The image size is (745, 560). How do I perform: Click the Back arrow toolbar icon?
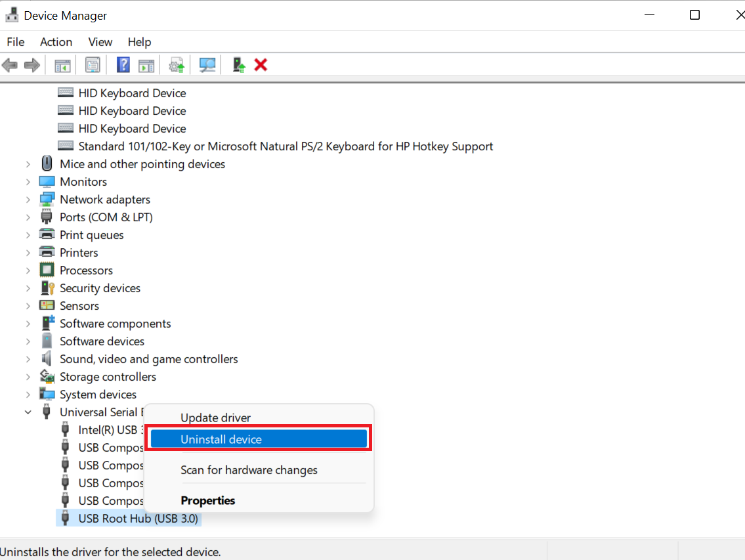tap(10, 64)
